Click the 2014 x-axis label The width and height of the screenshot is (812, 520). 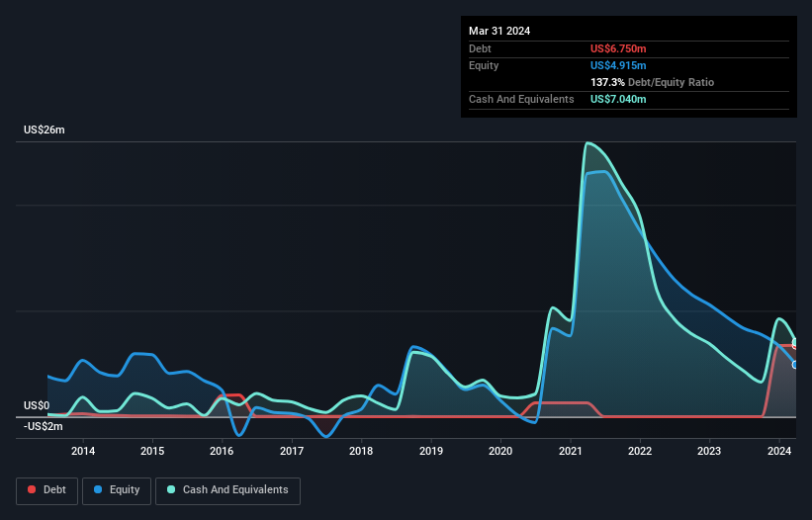pos(83,451)
